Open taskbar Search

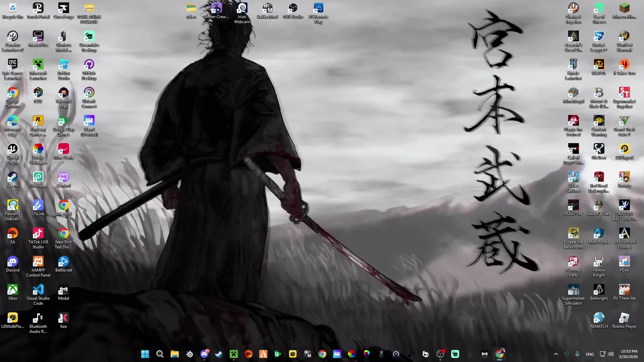click(x=159, y=354)
